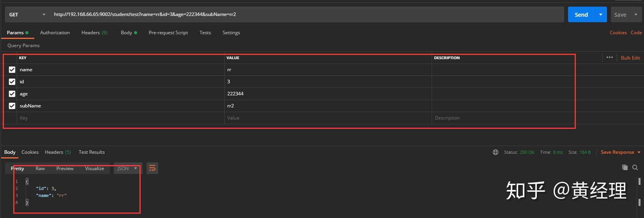Viewport: 644px width, 218px height.
Task: Open the Pre-request Script tab
Action: tap(168, 33)
